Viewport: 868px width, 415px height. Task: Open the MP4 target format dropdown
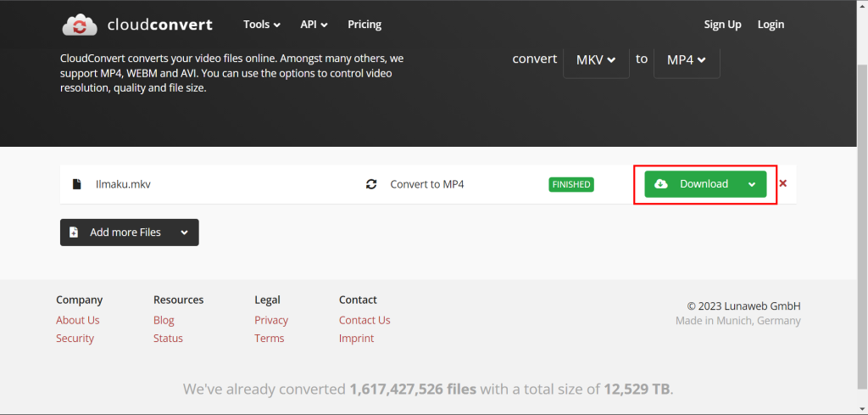pos(687,59)
